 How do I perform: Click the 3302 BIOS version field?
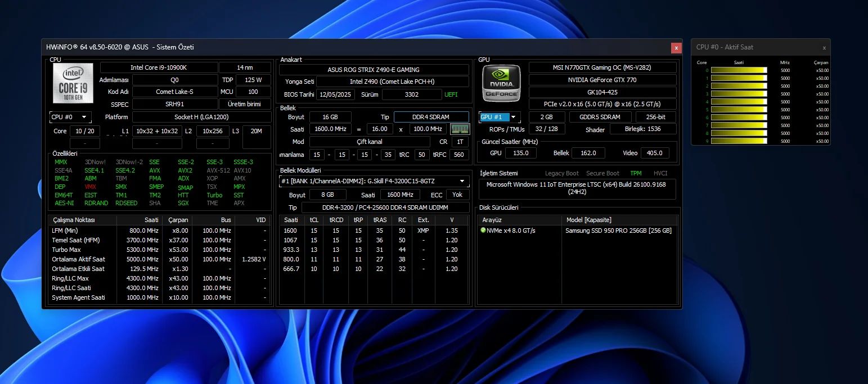point(412,94)
